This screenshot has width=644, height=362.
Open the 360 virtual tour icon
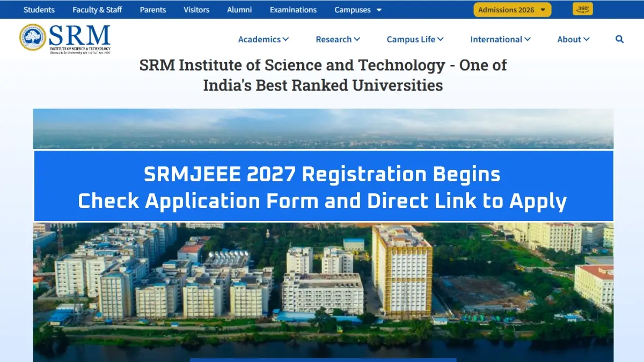pos(583,9)
